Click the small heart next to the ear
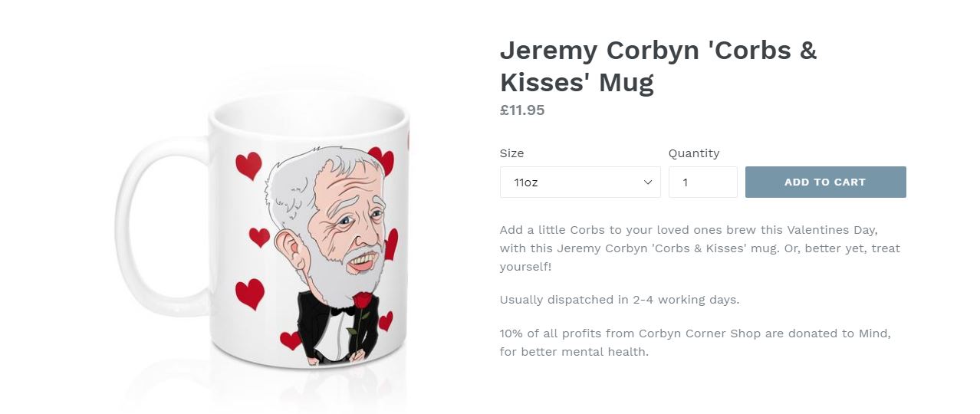Viewport: 980px width, 414px height. [260, 237]
